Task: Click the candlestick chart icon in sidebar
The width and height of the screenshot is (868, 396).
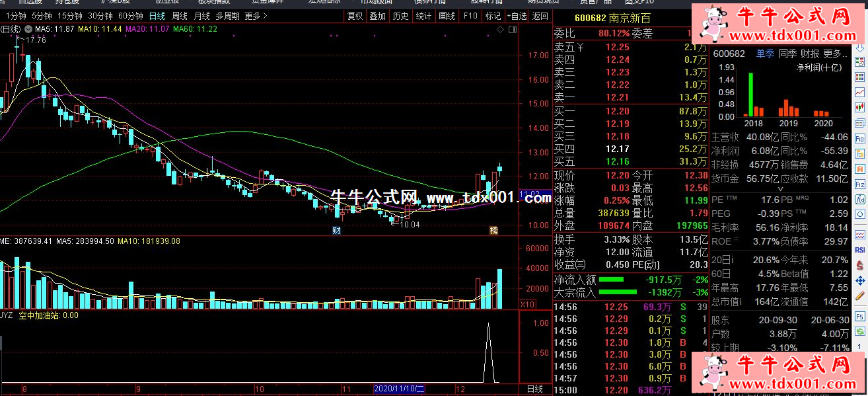Action: [x=860, y=108]
